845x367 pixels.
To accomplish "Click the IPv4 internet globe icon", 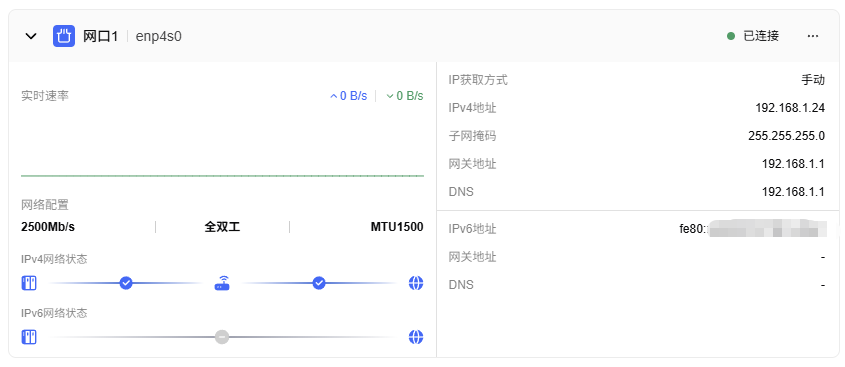I will point(415,283).
